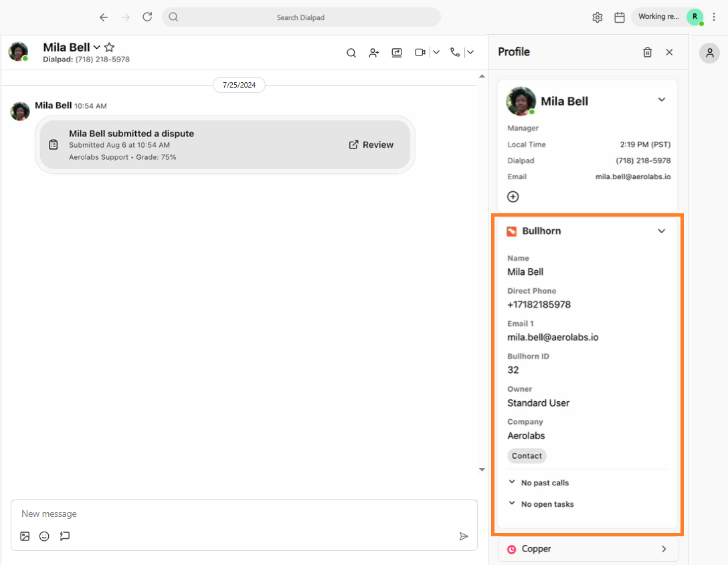
Task: Click the forward navigation arrow
Action: (126, 17)
